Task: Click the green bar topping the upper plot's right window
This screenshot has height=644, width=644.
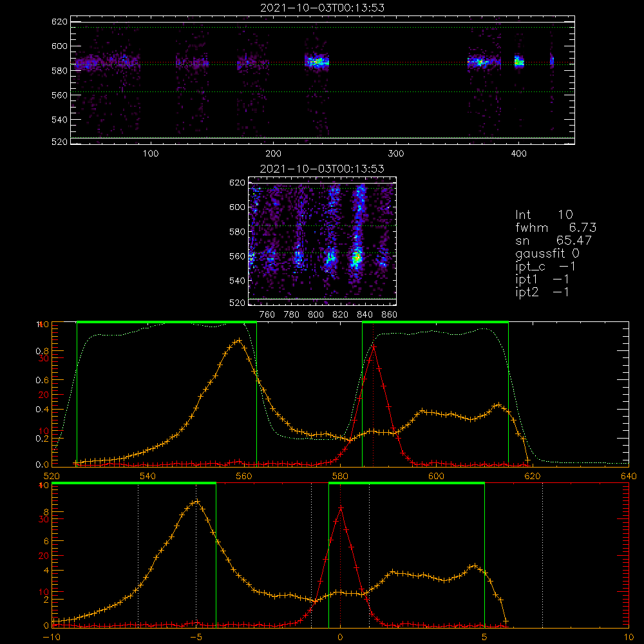Action: pyautogui.click(x=435, y=322)
